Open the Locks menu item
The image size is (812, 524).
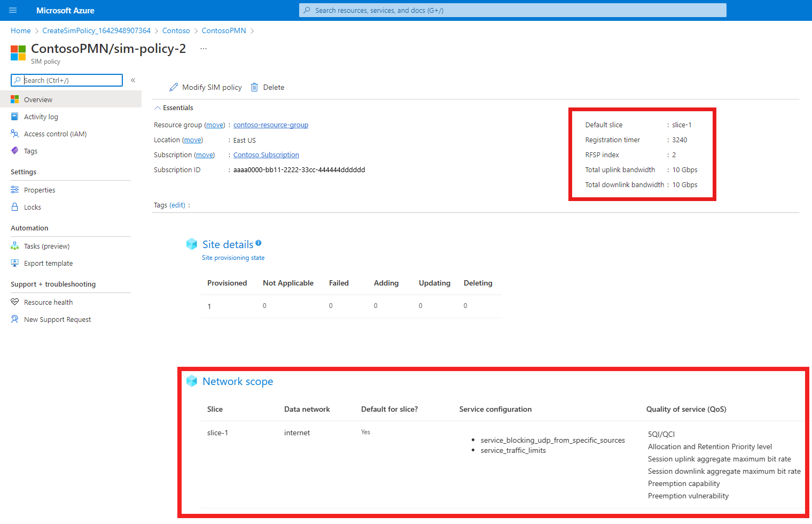(x=71, y=207)
